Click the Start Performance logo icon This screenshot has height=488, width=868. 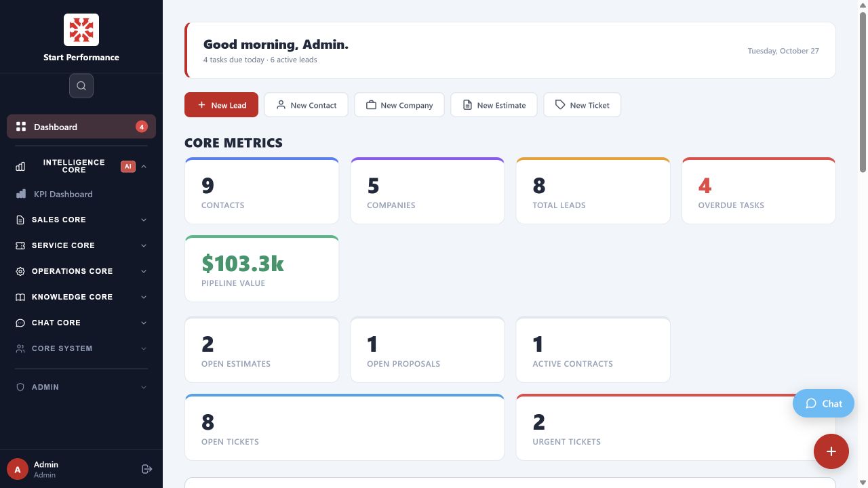click(x=81, y=30)
